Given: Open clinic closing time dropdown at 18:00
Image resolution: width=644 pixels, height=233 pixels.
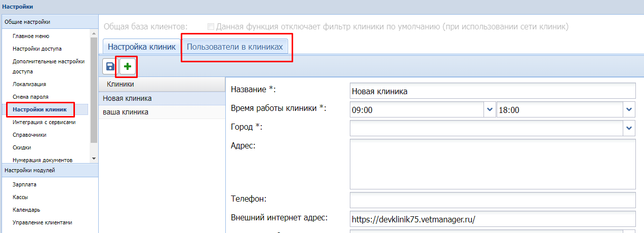Looking at the screenshot, I should click(x=629, y=109).
